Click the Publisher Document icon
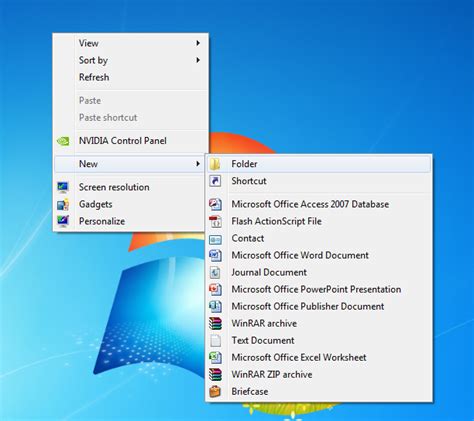The height and width of the screenshot is (421, 474). [215, 306]
